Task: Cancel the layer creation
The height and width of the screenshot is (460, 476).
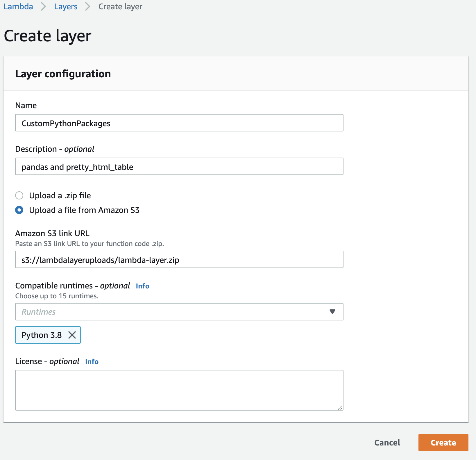Action: (x=387, y=443)
